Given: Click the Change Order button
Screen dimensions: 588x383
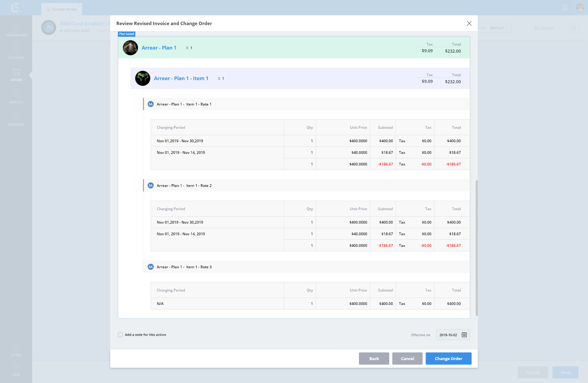Looking at the screenshot, I should 448,359.
